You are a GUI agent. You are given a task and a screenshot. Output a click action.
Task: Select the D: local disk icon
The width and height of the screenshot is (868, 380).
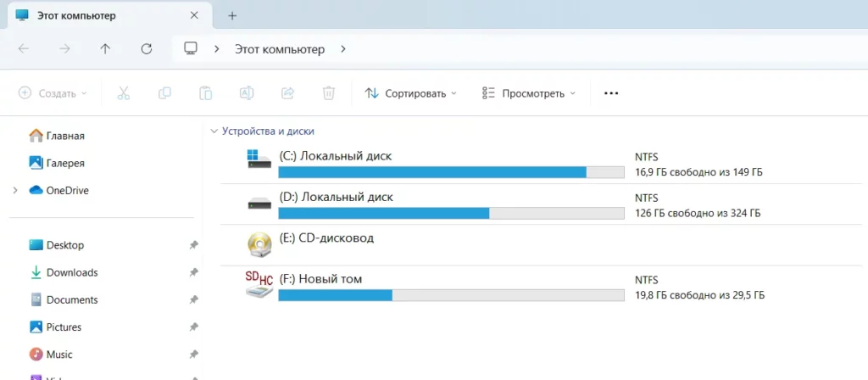pos(259,204)
